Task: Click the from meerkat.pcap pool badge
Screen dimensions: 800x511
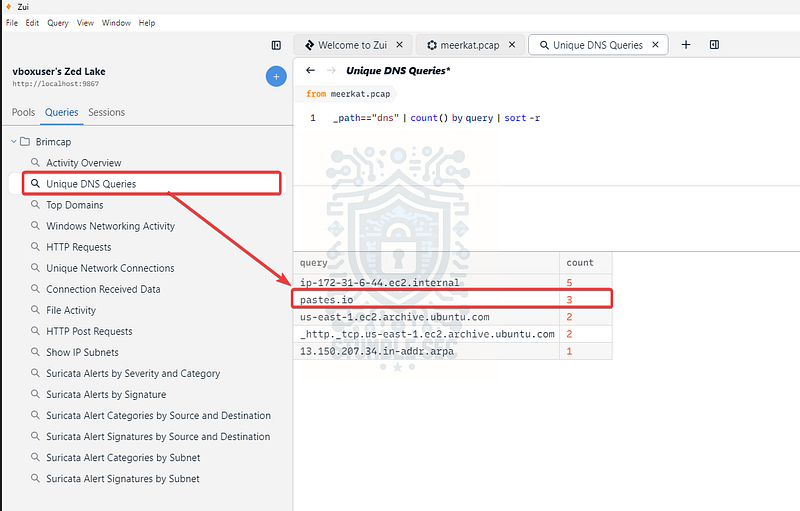Action: (x=347, y=94)
